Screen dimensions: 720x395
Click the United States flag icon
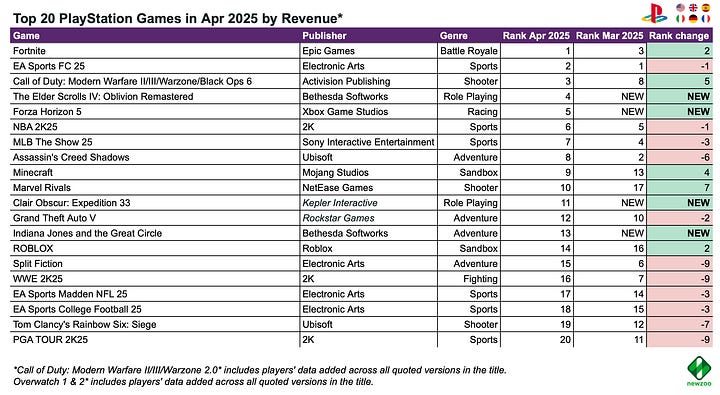pyautogui.click(x=681, y=7)
